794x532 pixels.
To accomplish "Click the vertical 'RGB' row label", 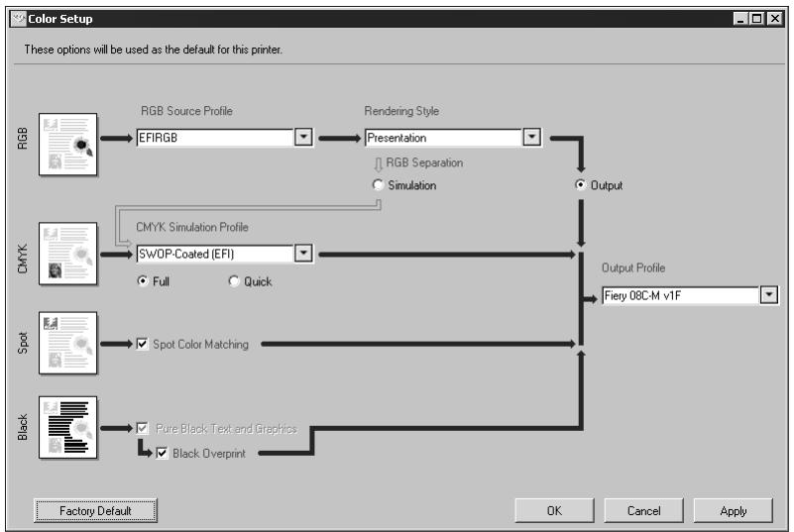I will 22,138.
